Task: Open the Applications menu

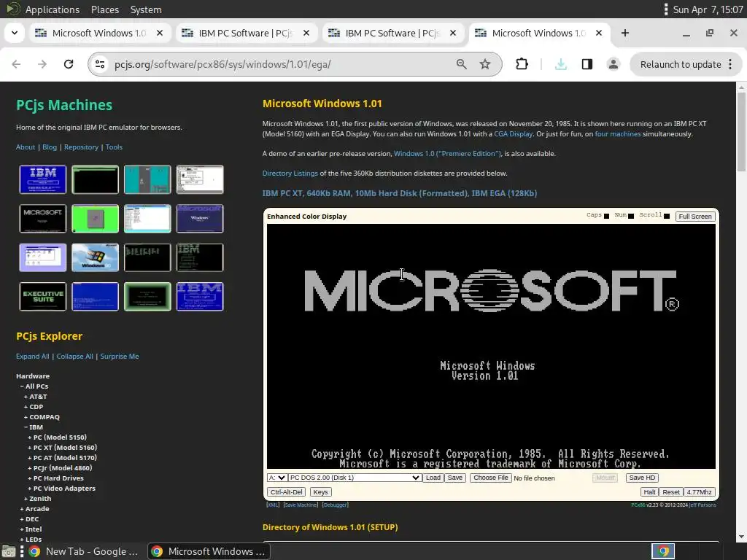Action: (x=53, y=9)
